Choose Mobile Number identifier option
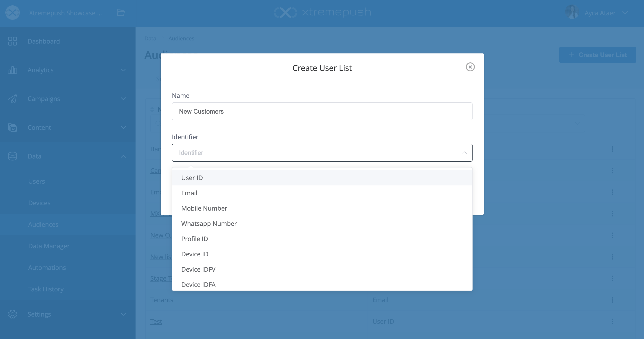This screenshot has width=644, height=339. coord(204,208)
